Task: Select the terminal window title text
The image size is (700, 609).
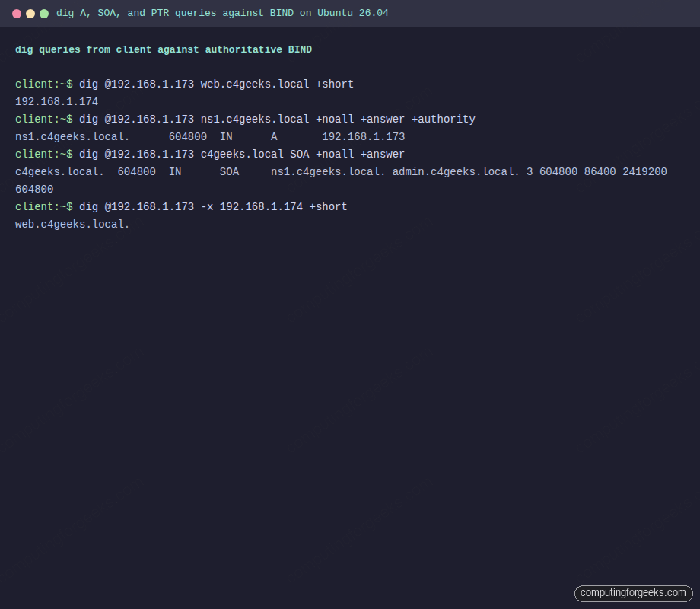Action: coord(221,13)
